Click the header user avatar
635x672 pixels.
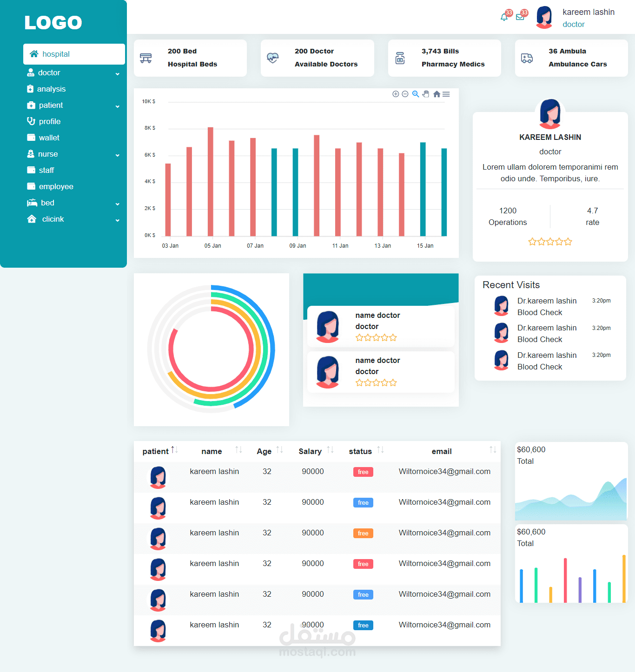pyautogui.click(x=544, y=18)
